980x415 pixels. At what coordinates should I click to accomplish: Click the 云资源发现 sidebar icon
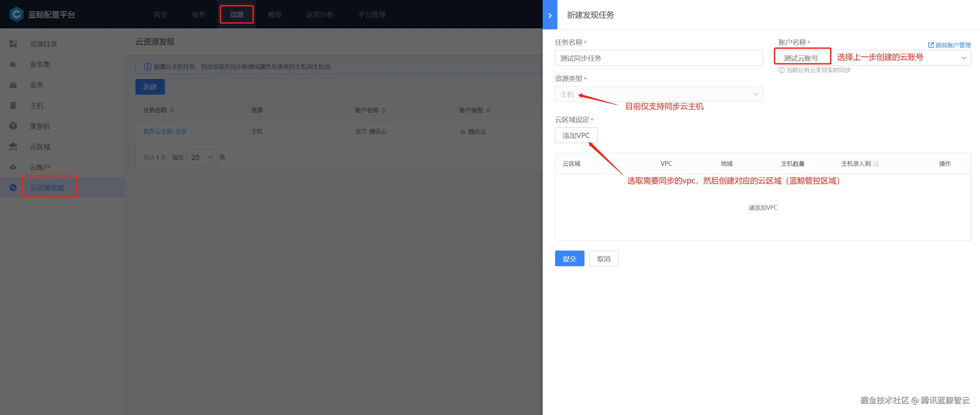click(13, 188)
